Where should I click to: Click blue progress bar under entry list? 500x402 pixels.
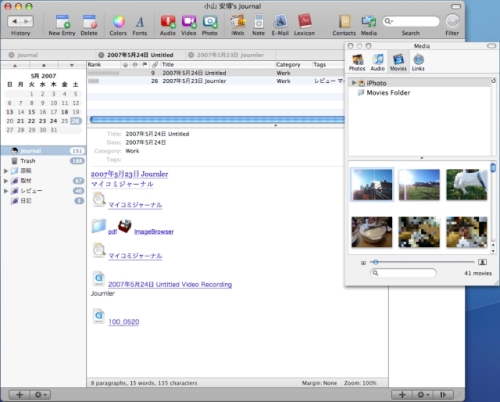click(x=217, y=120)
